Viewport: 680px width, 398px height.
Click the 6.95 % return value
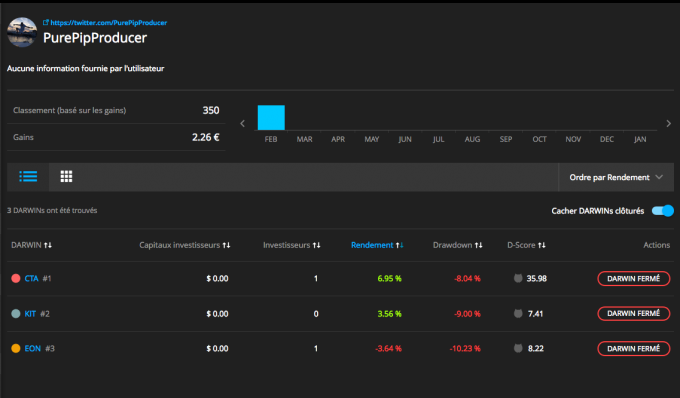(389, 278)
